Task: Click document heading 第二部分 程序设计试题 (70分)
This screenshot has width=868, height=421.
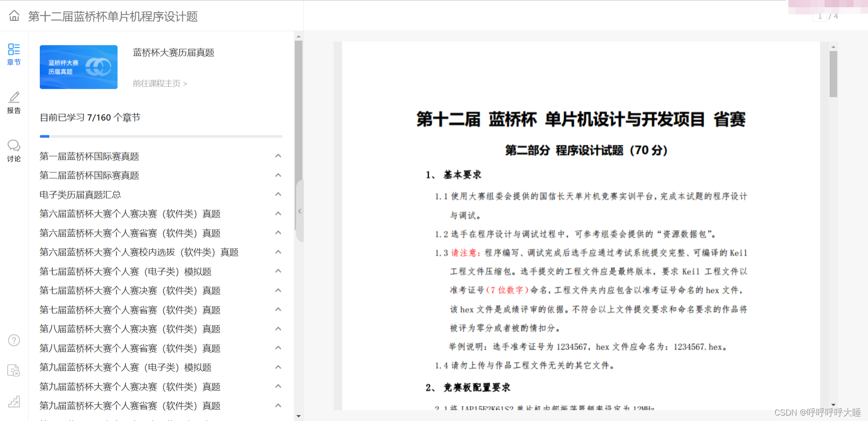Action: tap(586, 150)
